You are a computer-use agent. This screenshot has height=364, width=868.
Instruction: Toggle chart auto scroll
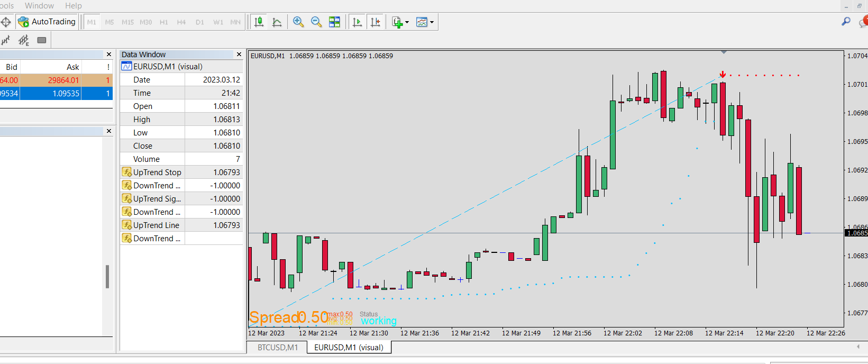click(x=358, y=22)
